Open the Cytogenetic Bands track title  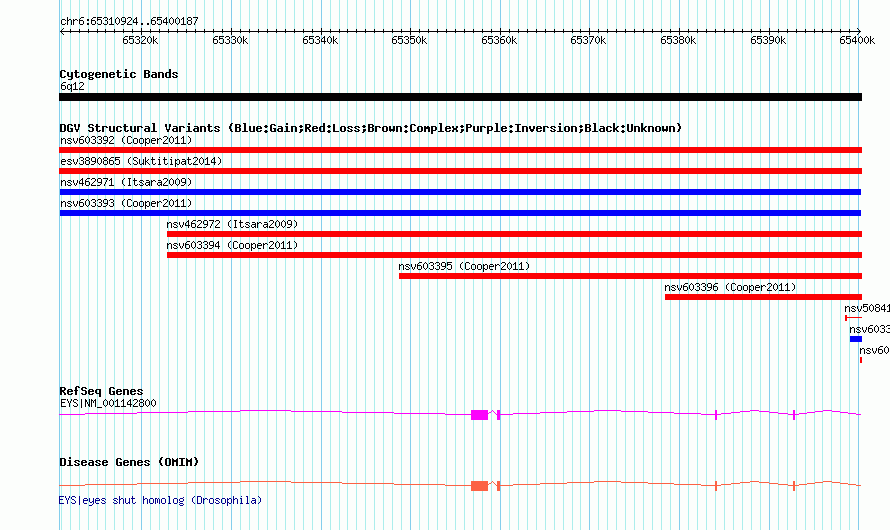[119, 74]
